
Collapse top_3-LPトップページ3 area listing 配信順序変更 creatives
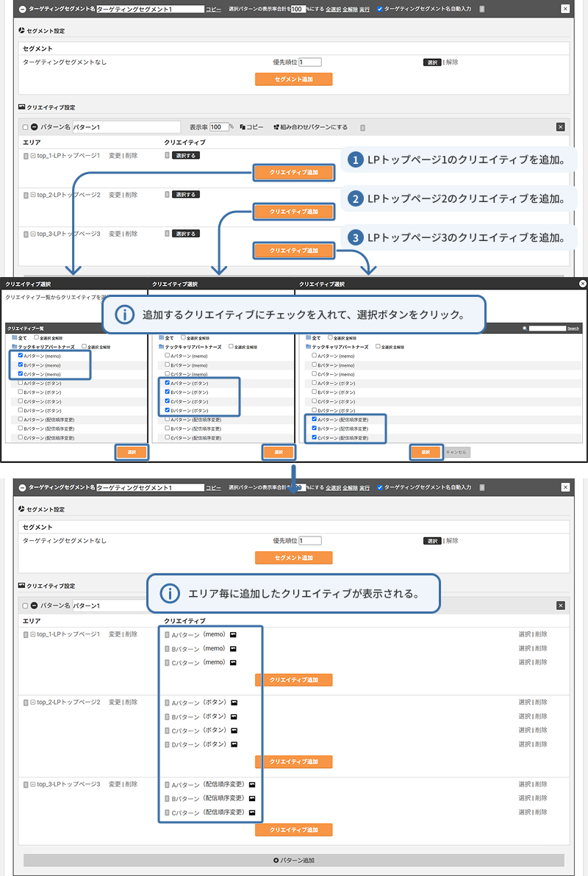coord(33,784)
